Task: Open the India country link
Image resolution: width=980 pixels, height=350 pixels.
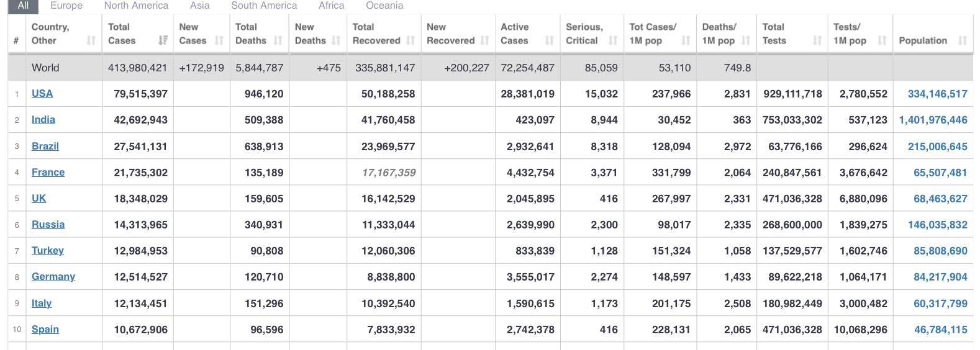Action: pyautogui.click(x=43, y=120)
